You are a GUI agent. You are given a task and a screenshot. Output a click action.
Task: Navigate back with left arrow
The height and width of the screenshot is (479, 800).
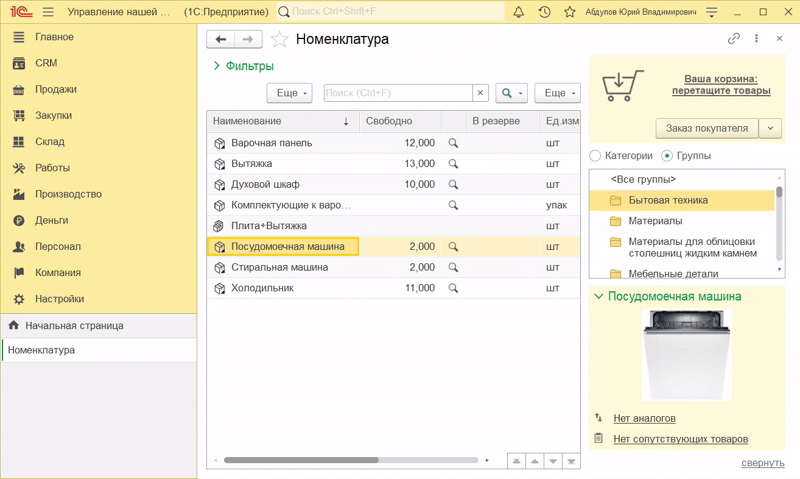tap(221, 39)
